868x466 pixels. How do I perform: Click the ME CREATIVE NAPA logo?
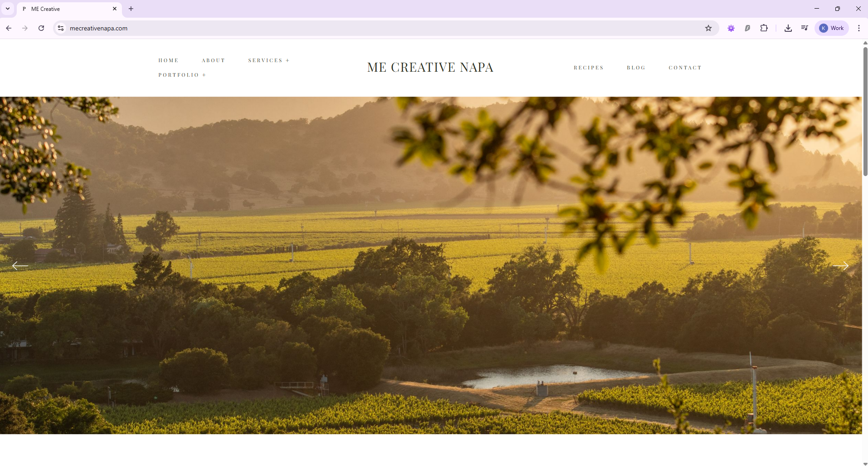point(431,67)
